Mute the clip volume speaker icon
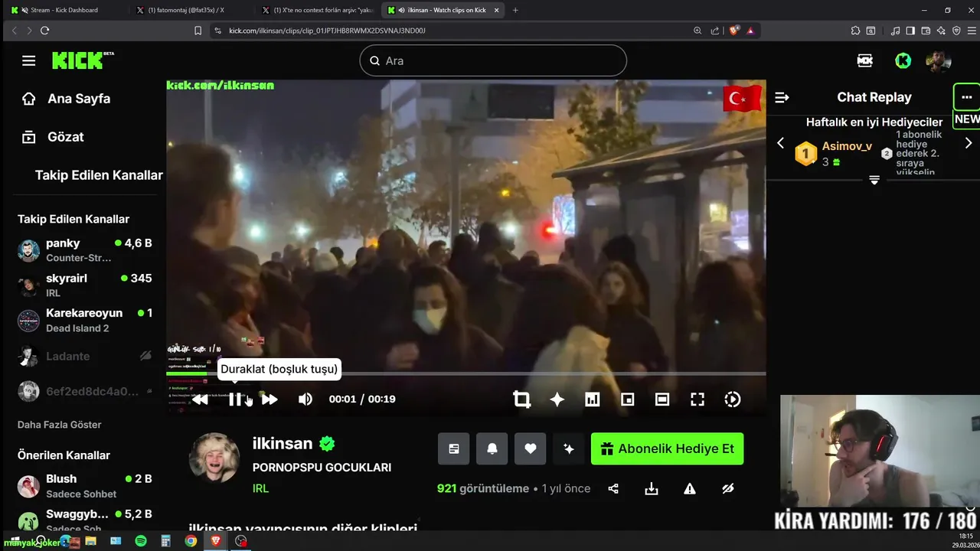This screenshot has width=980, height=551. pos(305,399)
